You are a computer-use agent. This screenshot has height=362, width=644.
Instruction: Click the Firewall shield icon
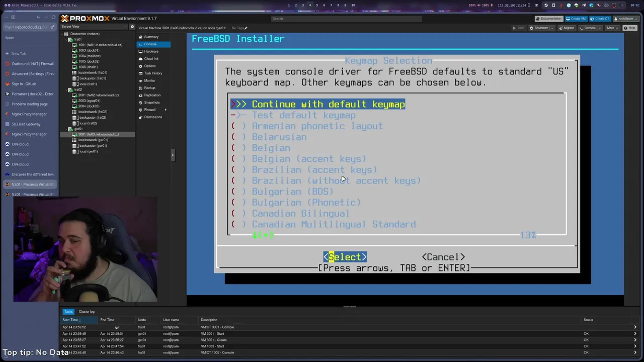(141, 110)
